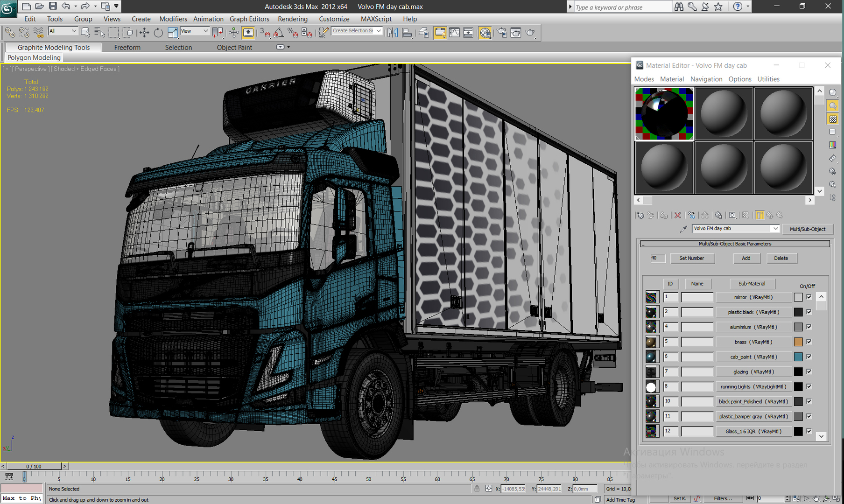Open alumimium (VRayMtl) sub-material button
Screen dimensions: 844x504
(753, 327)
